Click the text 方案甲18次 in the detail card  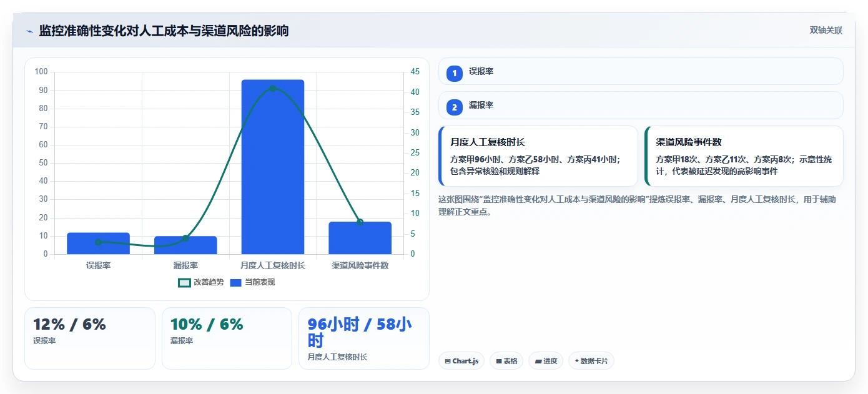[x=678, y=159]
